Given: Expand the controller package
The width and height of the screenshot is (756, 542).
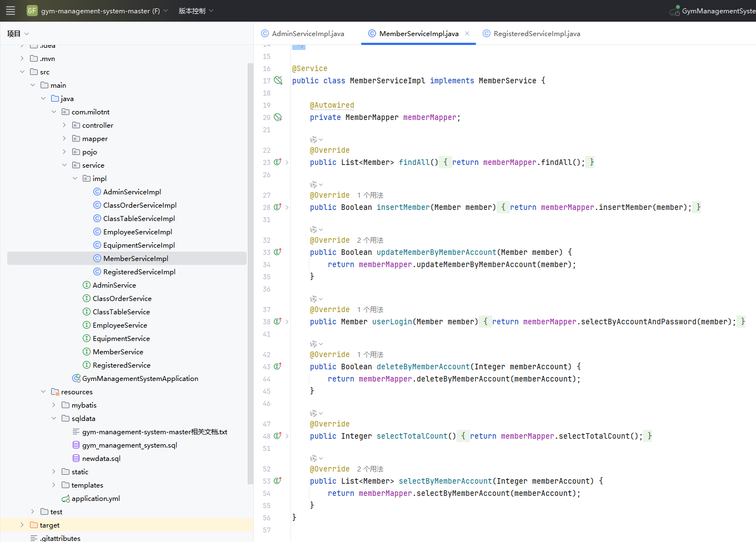Looking at the screenshot, I should point(64,125).
